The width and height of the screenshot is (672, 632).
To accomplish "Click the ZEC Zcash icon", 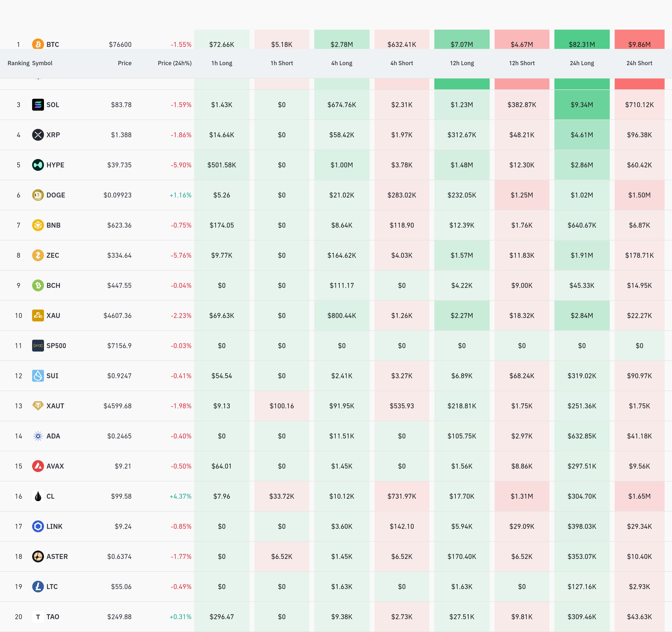I will 38,255.
